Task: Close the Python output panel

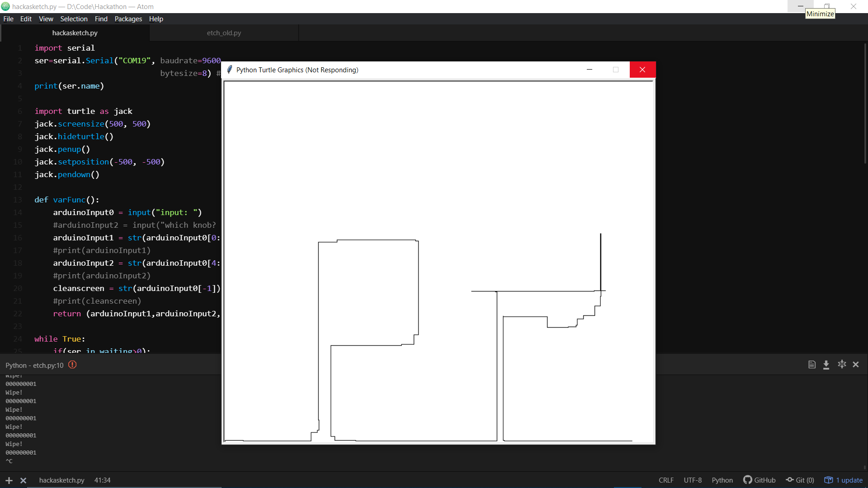Action: 856,364
